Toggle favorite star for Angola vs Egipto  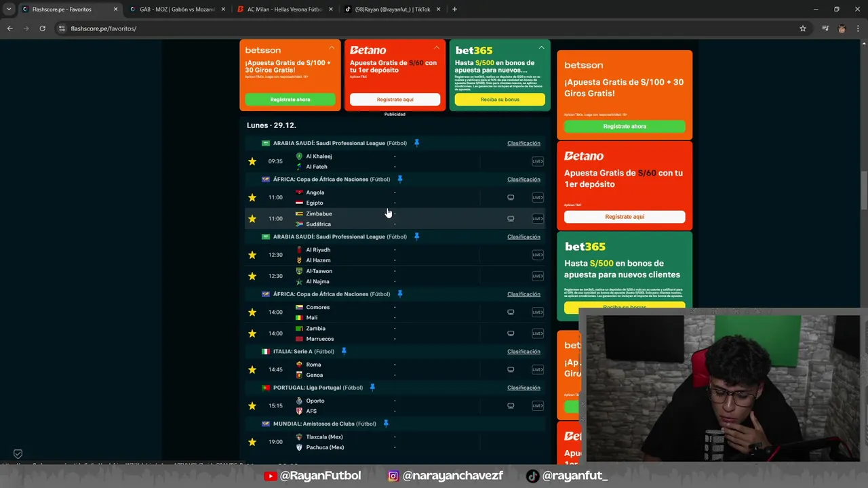point(252,197)
